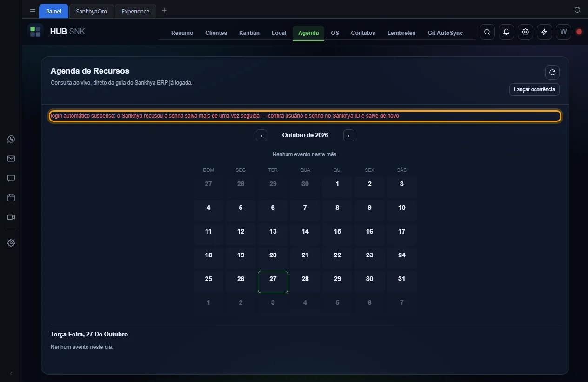This screenshot has height=382, width=588.
Task: Click the Agenda de Recursos title
Action: point(90,71)
